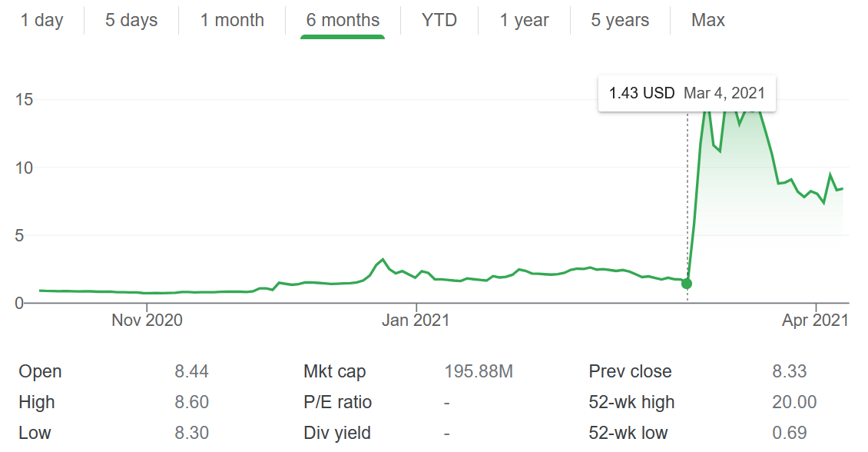
Task: Click the Open price label
Action: (40, 372)
